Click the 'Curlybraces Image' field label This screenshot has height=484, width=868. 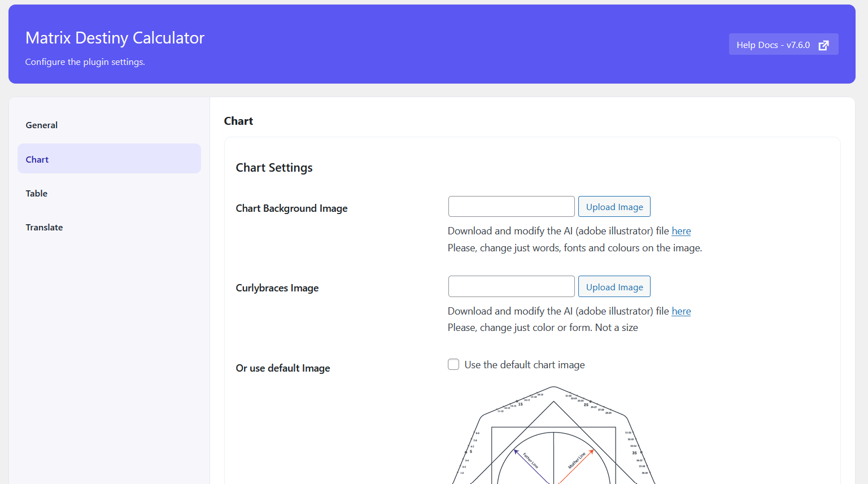pos(277,288)
